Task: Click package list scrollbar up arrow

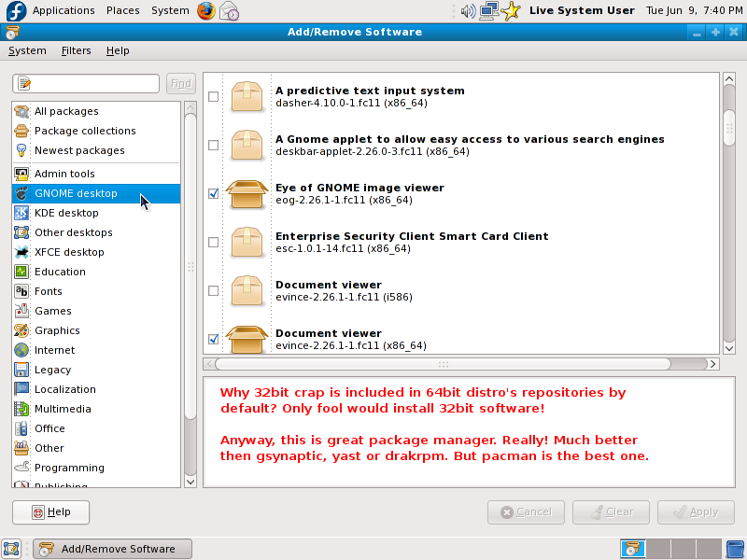Action: point(729,78)
